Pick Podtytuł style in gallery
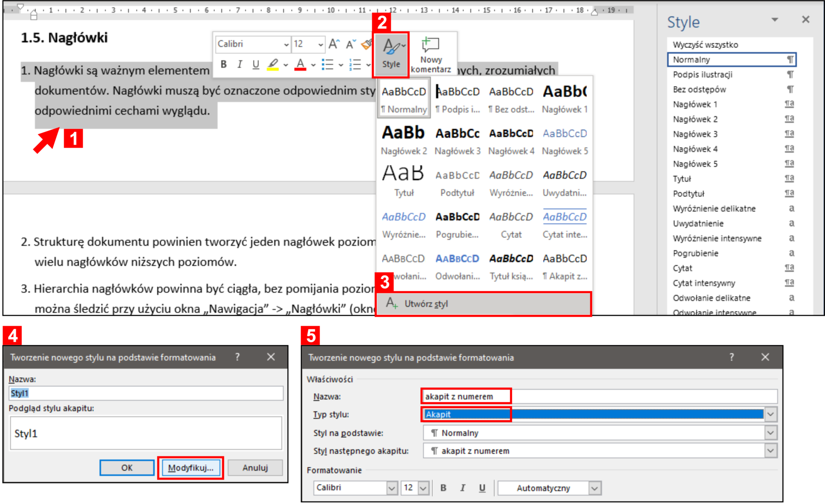The width and height of the screenshot is (825, 504). click(x=457, y=182)
